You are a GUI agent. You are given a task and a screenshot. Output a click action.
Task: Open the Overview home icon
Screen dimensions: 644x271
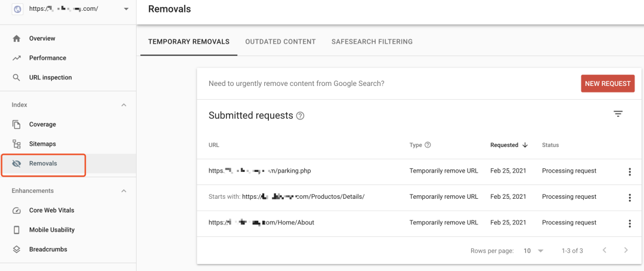[17, 39]
